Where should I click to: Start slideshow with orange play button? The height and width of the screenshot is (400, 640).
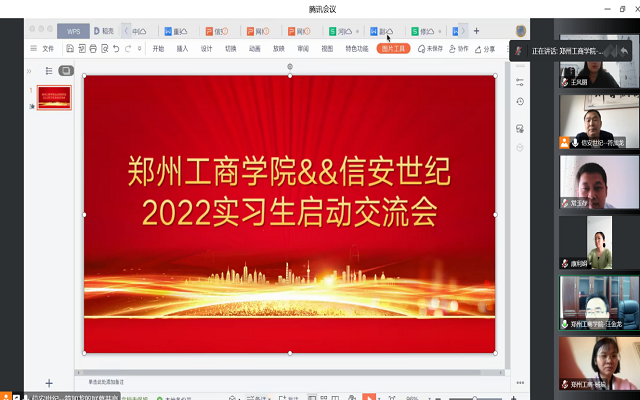[x=369, y=397]
